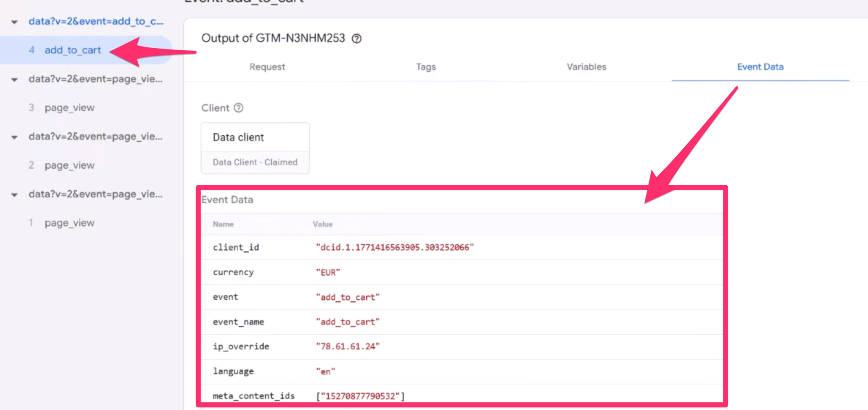The image size is (868, 410).
Task: Collapse the add_to_cart request group
Action: coord(14,22)
